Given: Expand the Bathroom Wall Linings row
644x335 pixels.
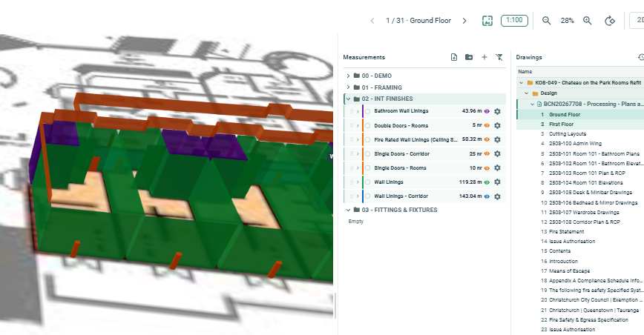Looking at the screenshot, I should [358, 111].
